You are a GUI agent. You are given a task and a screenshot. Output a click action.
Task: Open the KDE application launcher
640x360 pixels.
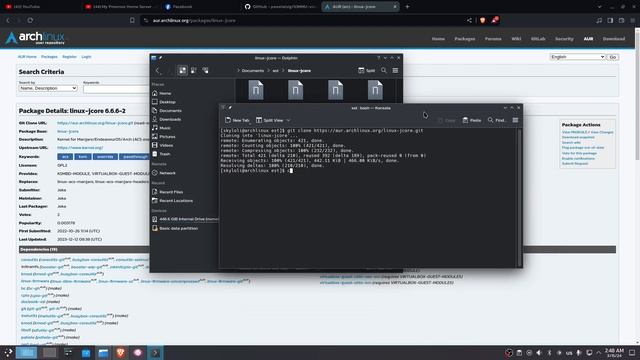8,353
